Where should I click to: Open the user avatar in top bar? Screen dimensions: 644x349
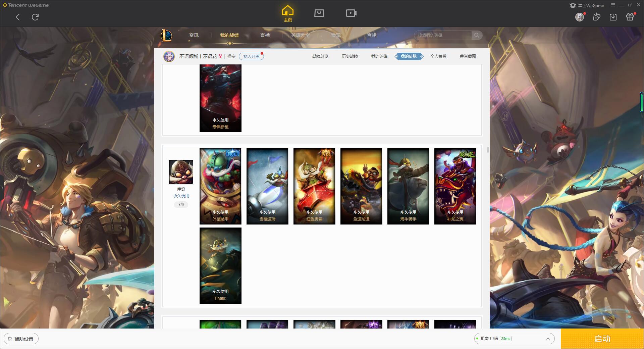580,17
